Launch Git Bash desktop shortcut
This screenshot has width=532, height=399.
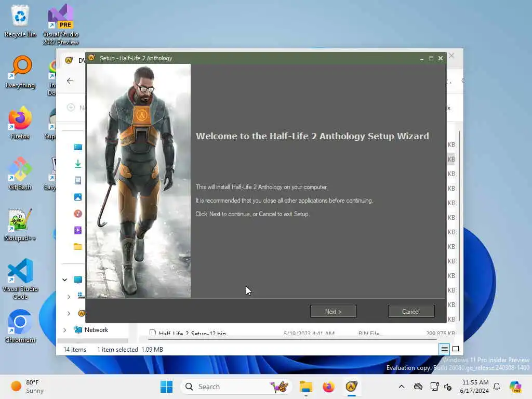[20, 174]
